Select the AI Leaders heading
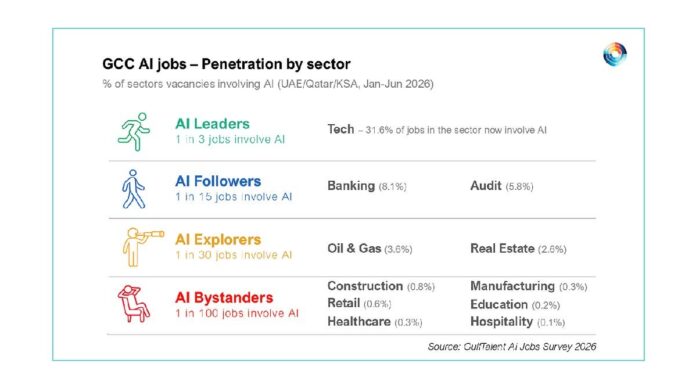Image resolution: width=696 pixels, height=392 pixels. 212,124
